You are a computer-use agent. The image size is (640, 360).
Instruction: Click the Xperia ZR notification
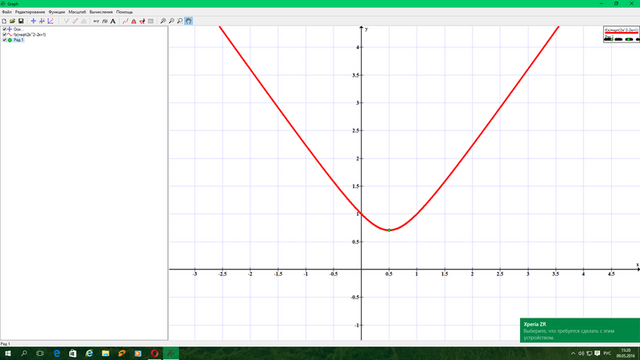[x=580, y=330]
